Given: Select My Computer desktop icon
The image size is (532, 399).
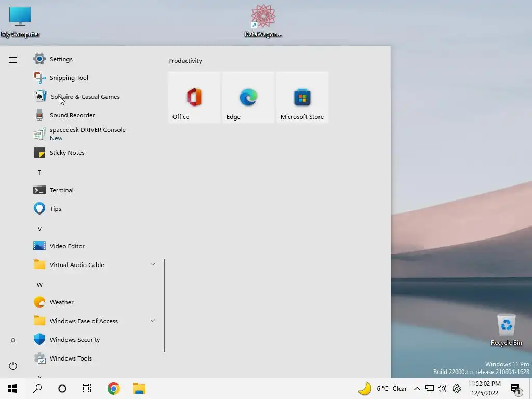Looking at the screenshot, I should [x=20, y=21].
